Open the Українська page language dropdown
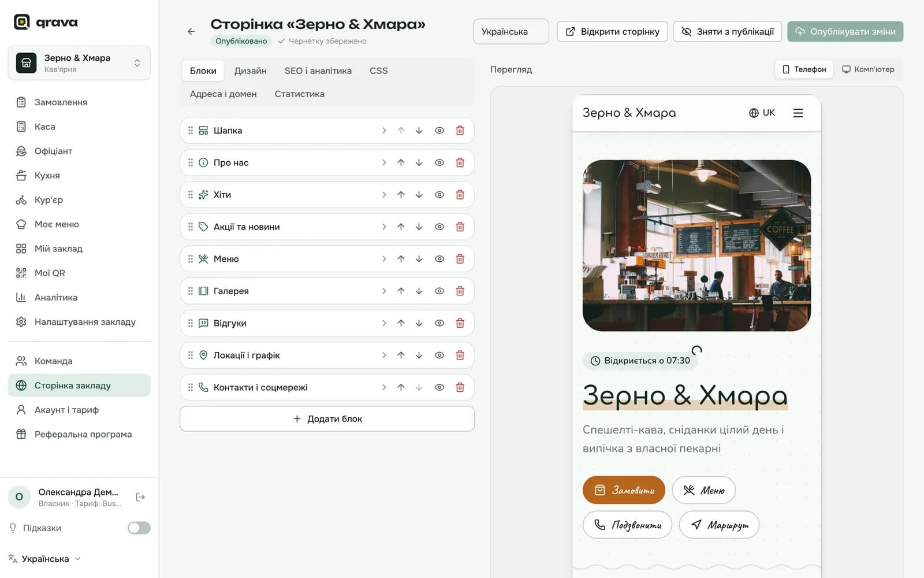The width and height of the screenshot is (924, 578). (x=511, y=31)
